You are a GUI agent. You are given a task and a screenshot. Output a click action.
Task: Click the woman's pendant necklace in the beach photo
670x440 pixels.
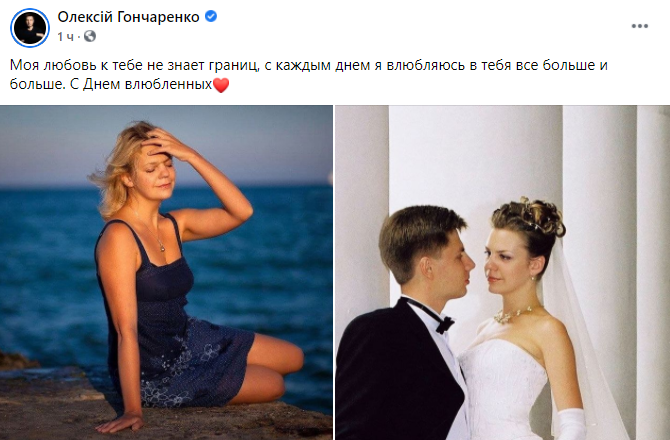(162, 248)
